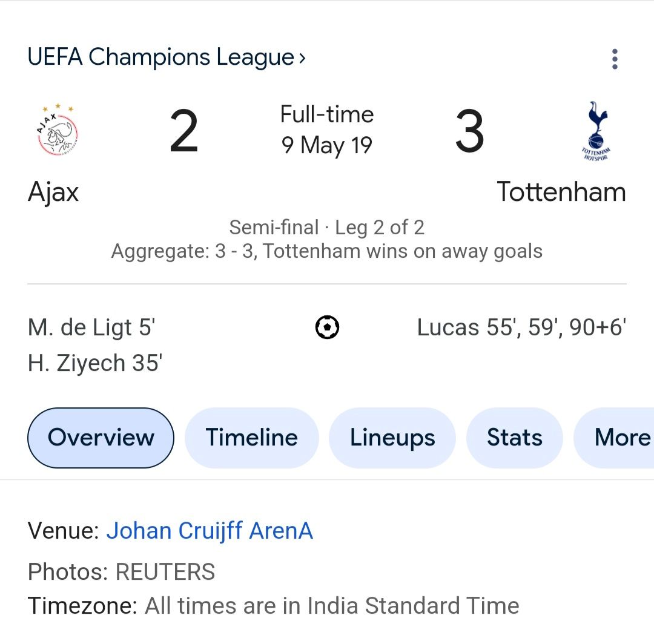The width and height of the screenshot is (654, 644).
Task: Open the three-dot more options menu
Action: click(615, 59)
